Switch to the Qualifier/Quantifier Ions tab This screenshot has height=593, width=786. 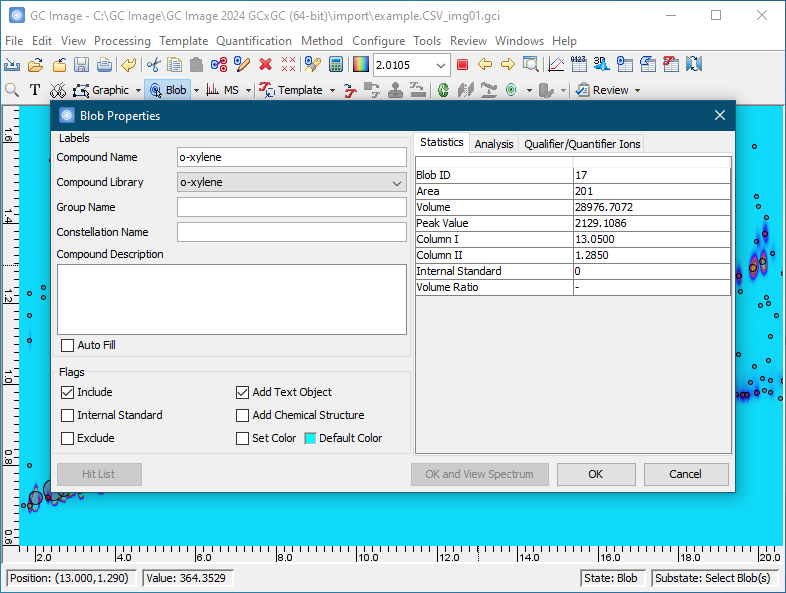[582, 144]
